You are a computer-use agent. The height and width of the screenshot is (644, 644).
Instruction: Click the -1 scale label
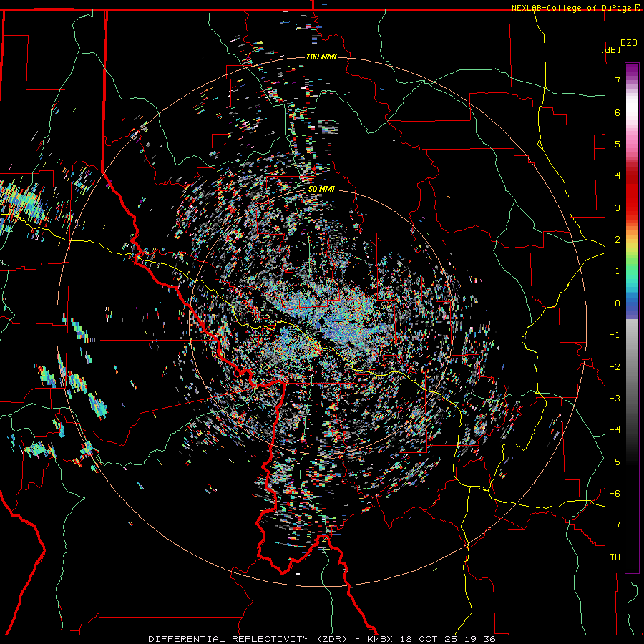tap(615, 335)
